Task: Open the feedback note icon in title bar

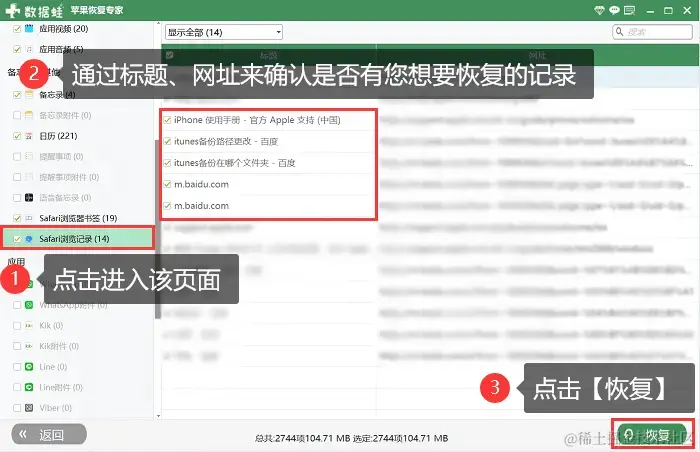Action: [629, 10]
